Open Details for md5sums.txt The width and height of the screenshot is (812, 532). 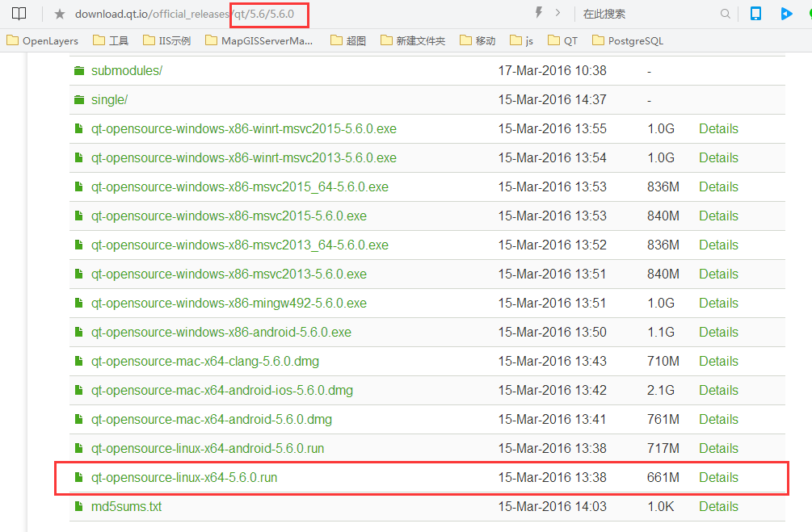tap(718, 505)
